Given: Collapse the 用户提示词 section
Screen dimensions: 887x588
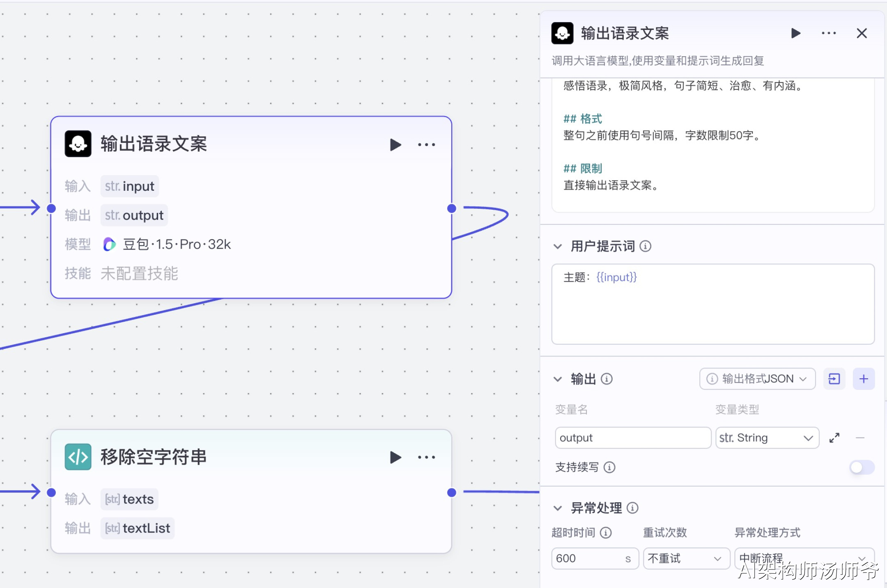Looking at the screenshot, I should point(557,246).
